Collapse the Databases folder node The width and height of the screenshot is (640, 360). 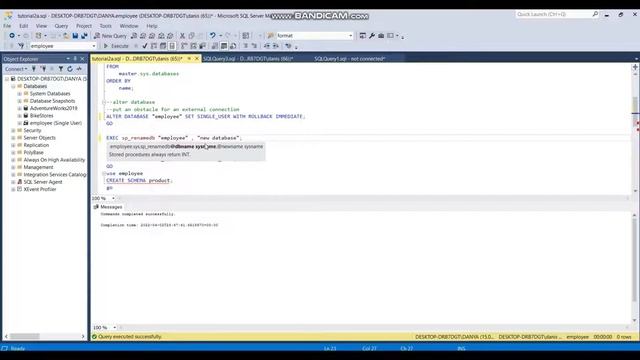(x=13, y=87)
